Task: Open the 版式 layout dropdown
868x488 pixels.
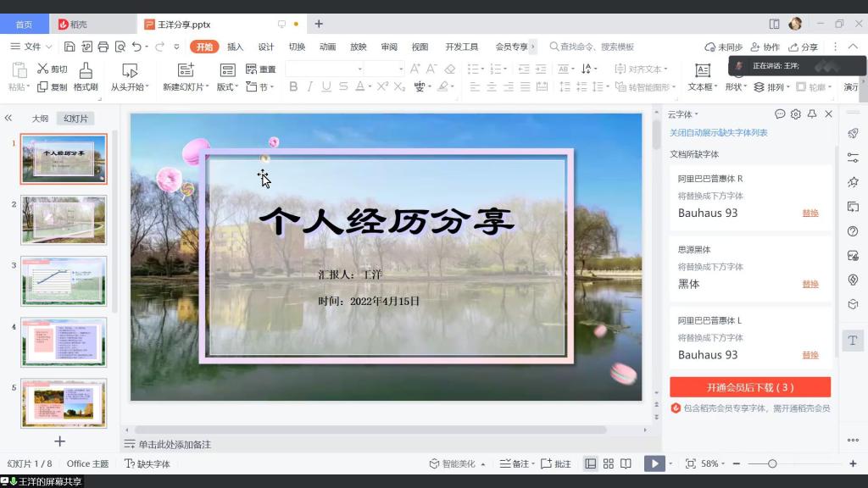Action: [227, 86]
